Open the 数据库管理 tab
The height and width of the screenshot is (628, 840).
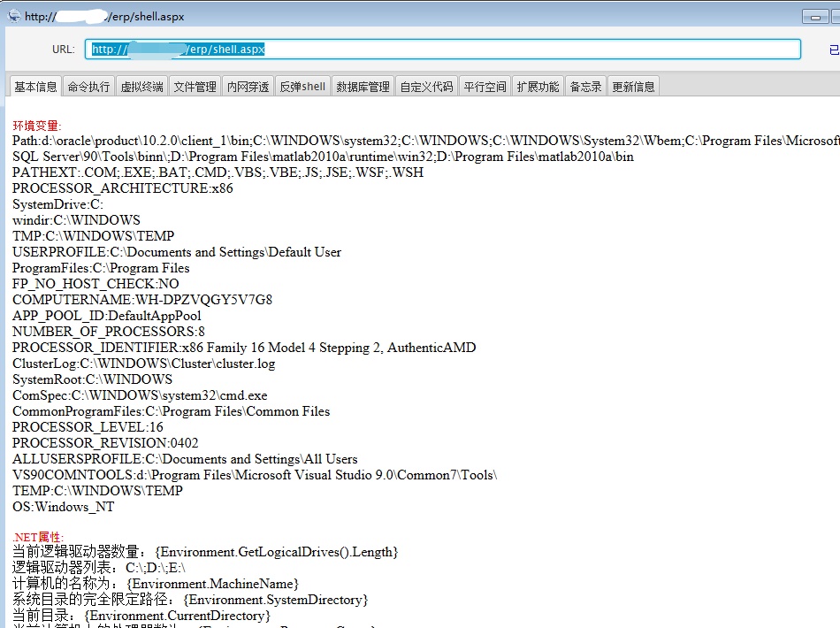tap(363, 87)
